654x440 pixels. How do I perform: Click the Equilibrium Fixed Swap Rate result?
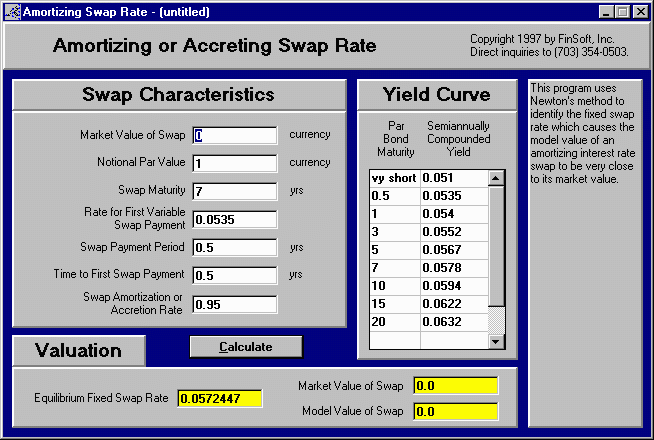219,399
